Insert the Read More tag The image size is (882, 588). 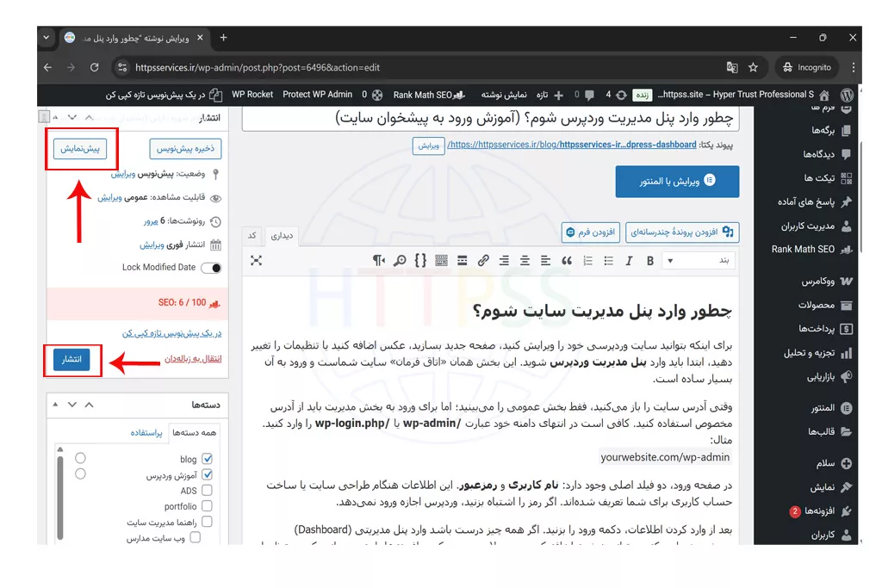click(x=462, y=260)
